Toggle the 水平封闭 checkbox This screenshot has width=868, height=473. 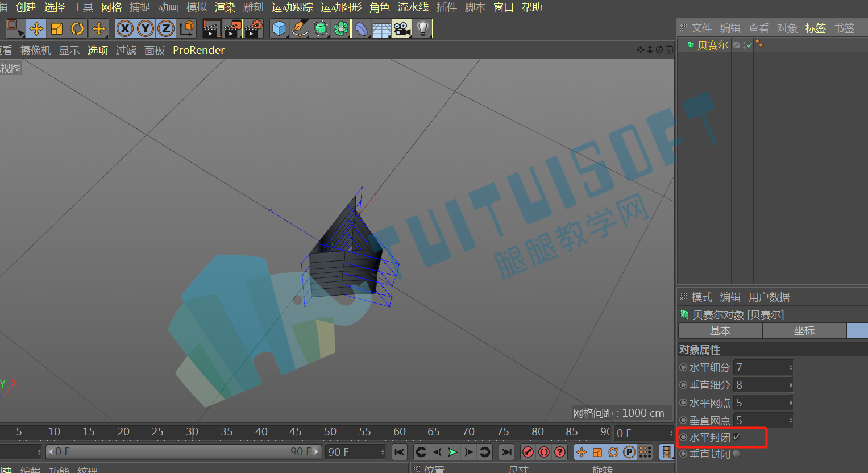pyautogui.click(x=737, y=437)
